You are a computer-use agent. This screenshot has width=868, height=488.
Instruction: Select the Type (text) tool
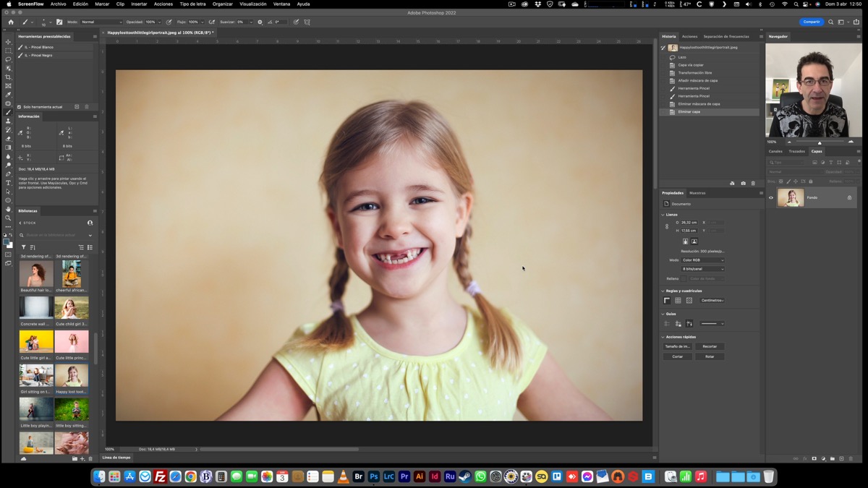point(8,183)
